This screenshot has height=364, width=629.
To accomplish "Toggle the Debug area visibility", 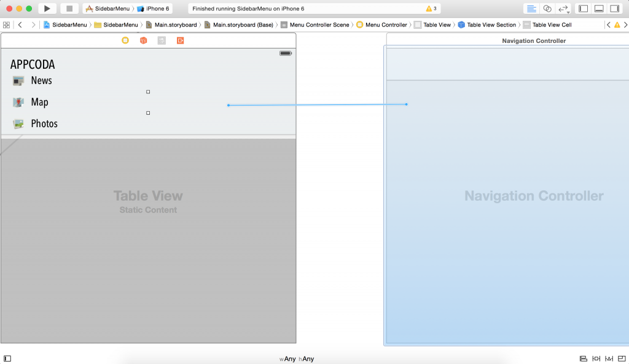I will coord(599,9).
